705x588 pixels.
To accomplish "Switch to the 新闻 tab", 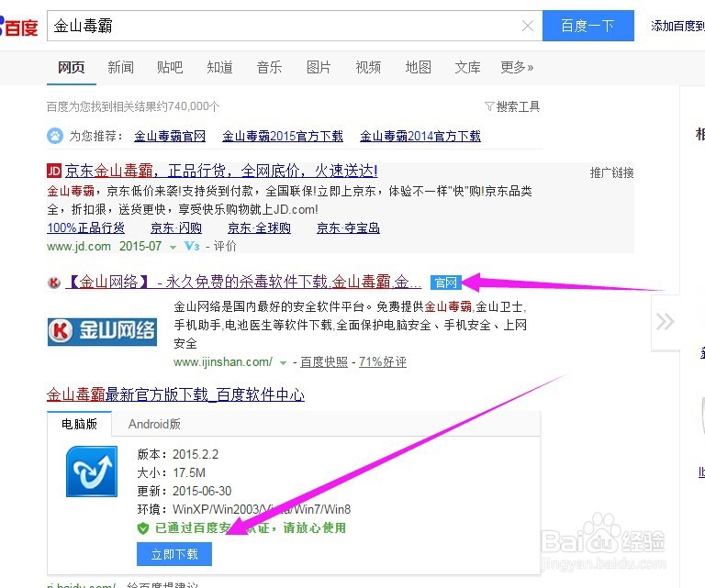I will (x=120, y=67).
